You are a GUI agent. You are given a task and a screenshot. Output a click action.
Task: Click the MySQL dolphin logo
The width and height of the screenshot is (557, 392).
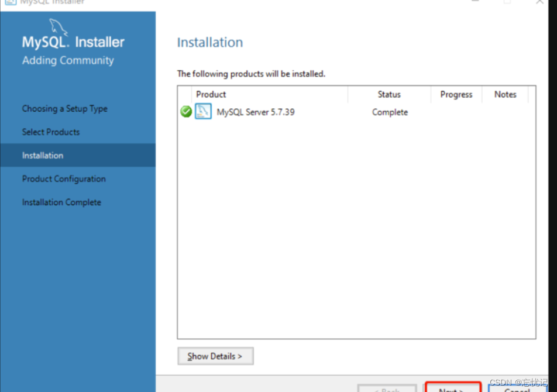[58, 27]
